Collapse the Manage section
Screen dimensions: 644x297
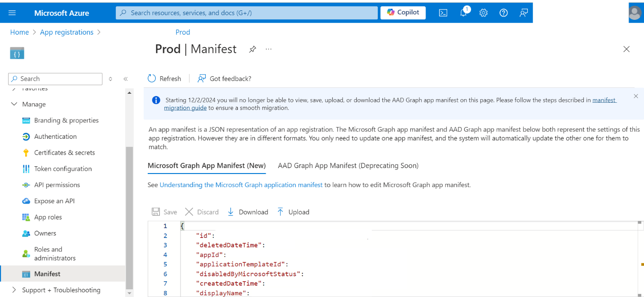point(14,104)
